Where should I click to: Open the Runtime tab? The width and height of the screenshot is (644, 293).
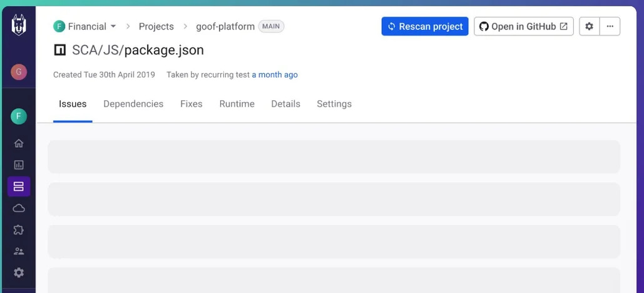pos(237,104)
